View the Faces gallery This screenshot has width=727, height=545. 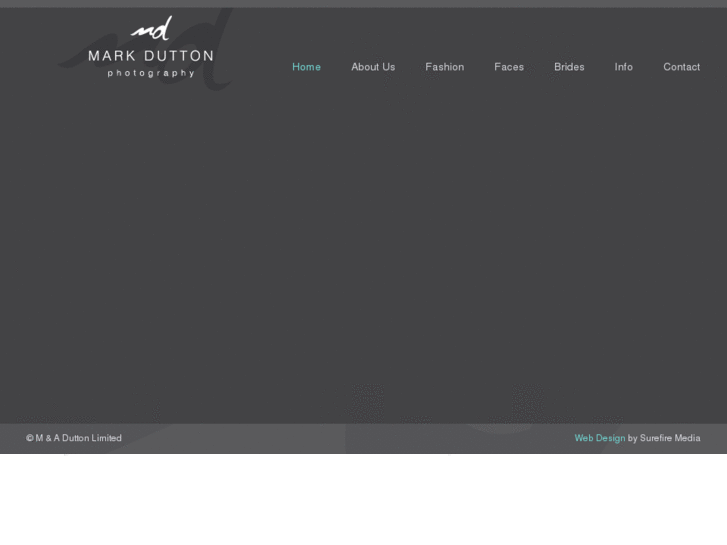point(509,67)
